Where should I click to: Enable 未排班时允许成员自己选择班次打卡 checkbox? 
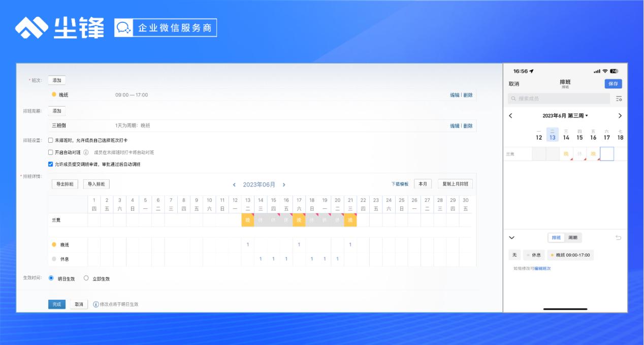point(50,140)
